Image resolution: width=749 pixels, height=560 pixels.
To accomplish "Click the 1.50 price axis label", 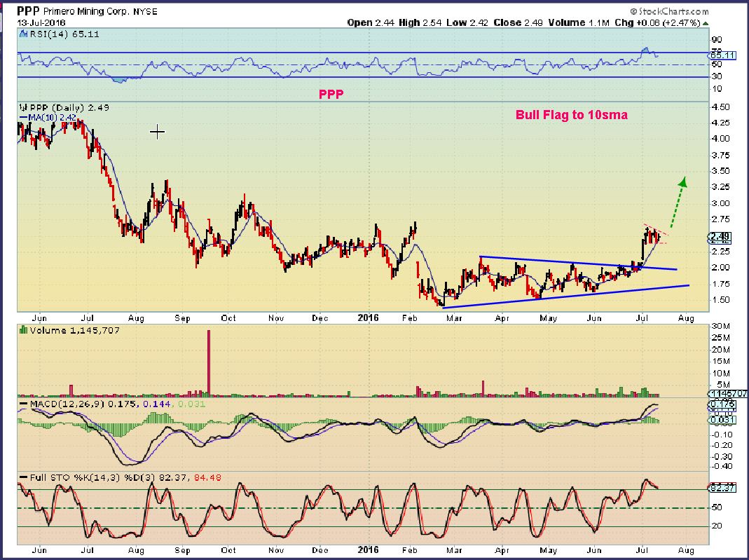I will click(721, 299).
